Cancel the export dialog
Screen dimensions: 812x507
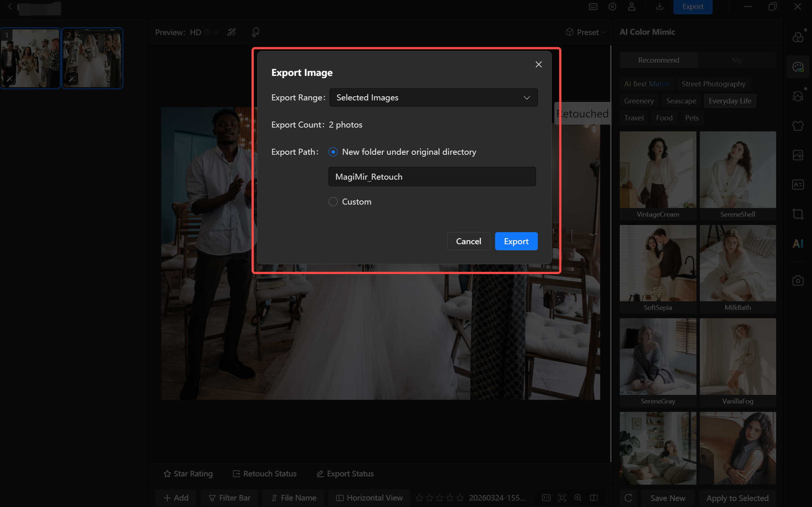(468, 241)
